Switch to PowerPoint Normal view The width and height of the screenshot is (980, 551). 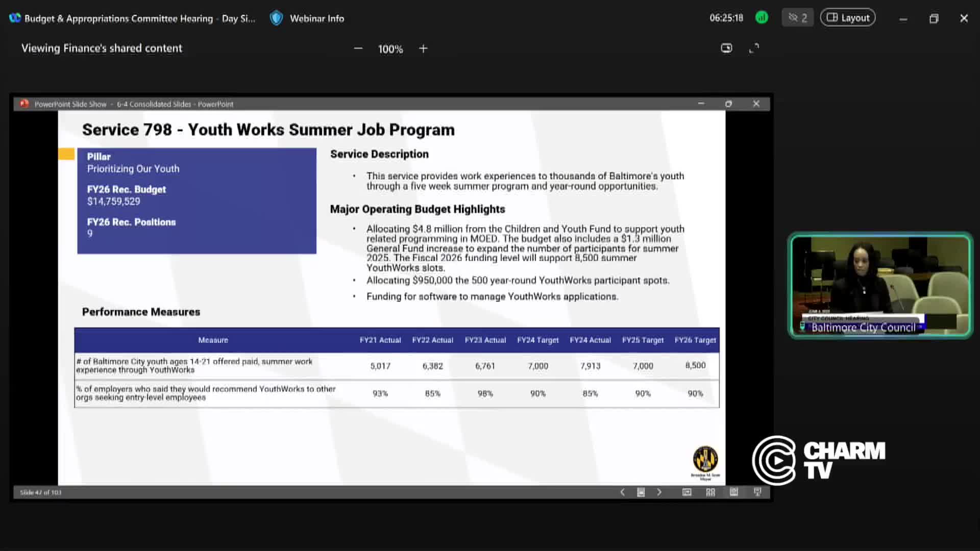point(687,492)
